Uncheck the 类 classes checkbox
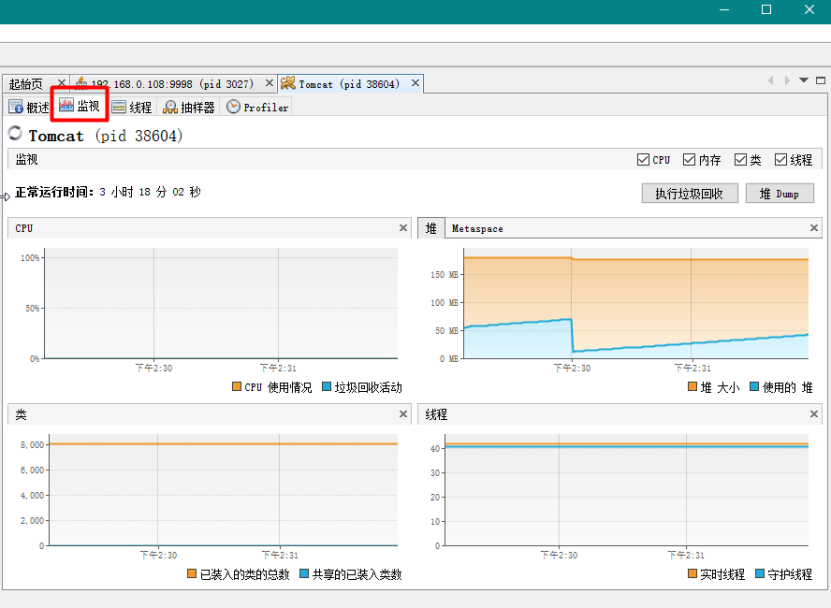 740,160
